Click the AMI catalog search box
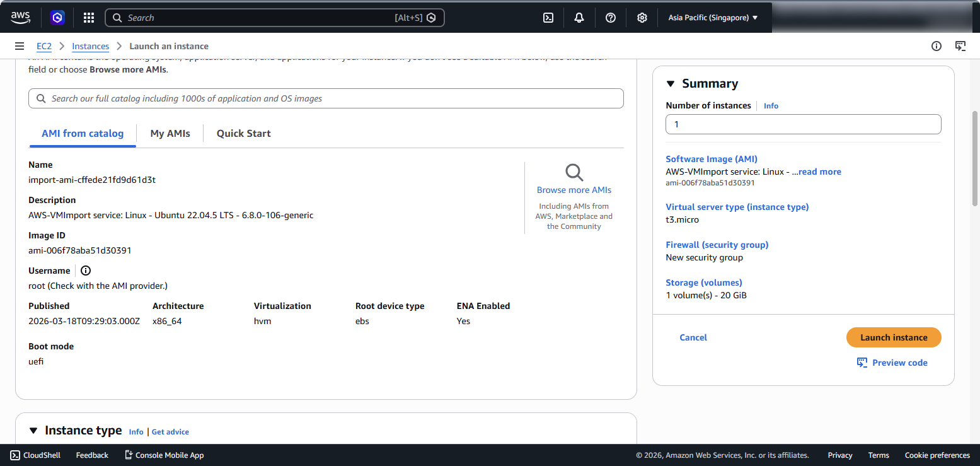 click(326, 98)
